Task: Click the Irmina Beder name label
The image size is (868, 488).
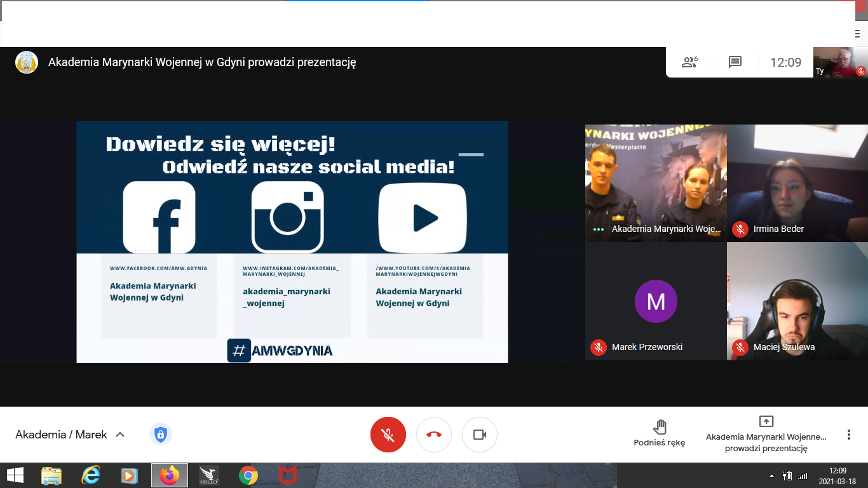Action: (x=778, y=229)
